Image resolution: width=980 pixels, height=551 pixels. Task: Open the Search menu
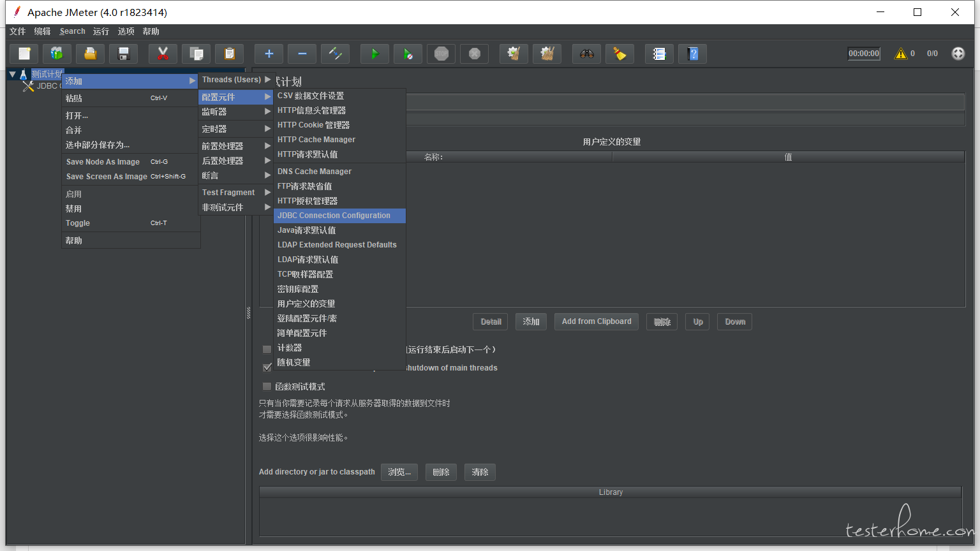pos(72,31)
